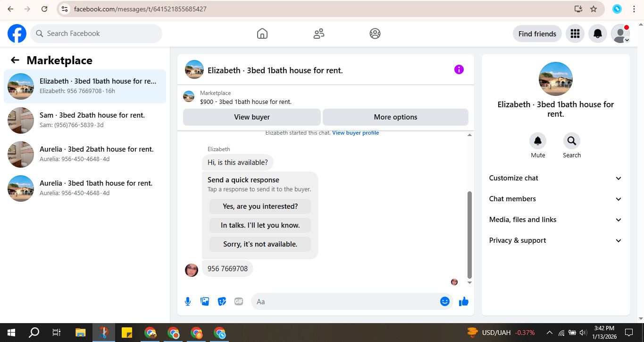This screenshot has width=644, height=342.
Task: Click the seen receipt avatar under messages
Action: pos(454,282)
